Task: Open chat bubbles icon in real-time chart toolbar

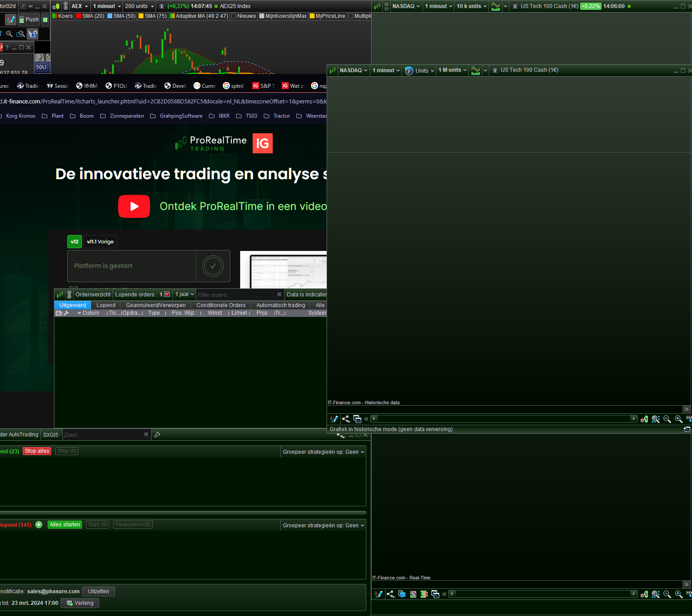Action: point(402,594)
